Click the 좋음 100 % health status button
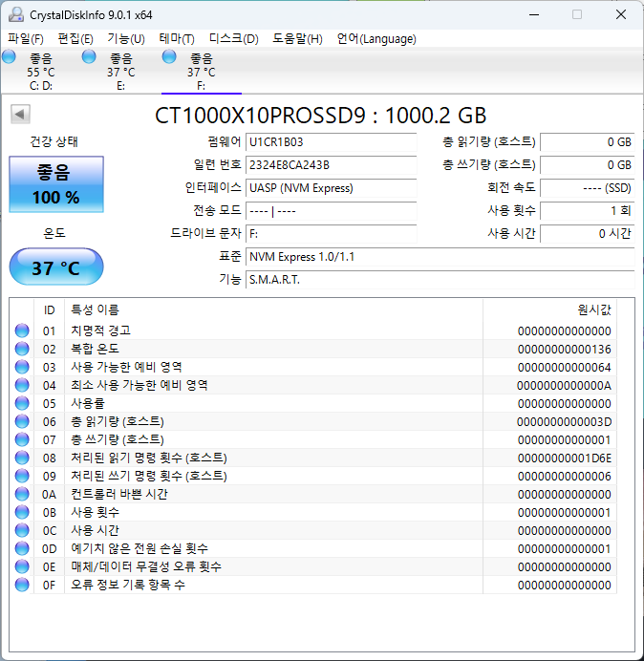Screen dimensions: 644x661 (57, 185)
